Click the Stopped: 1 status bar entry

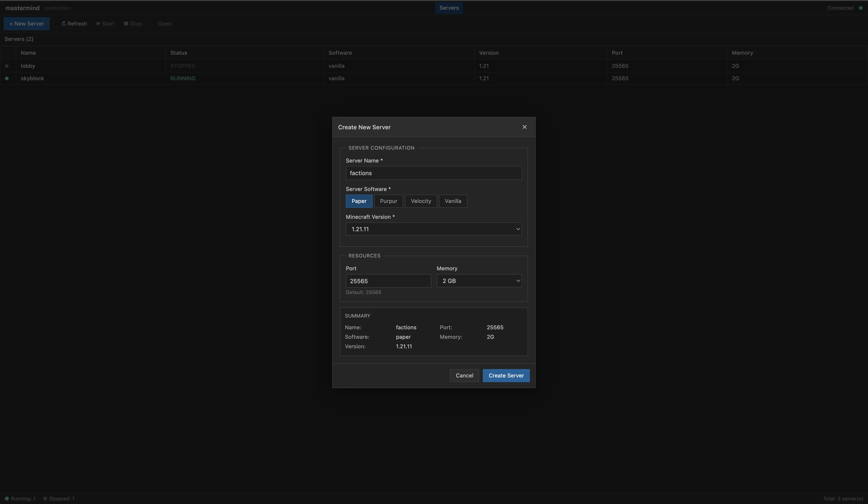(59, 499)
